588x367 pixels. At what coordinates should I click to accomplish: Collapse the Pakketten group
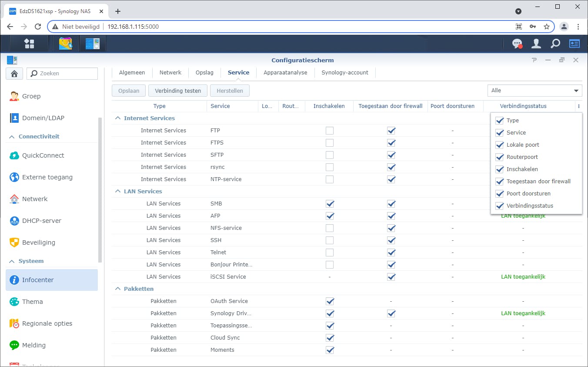[117, 289]
